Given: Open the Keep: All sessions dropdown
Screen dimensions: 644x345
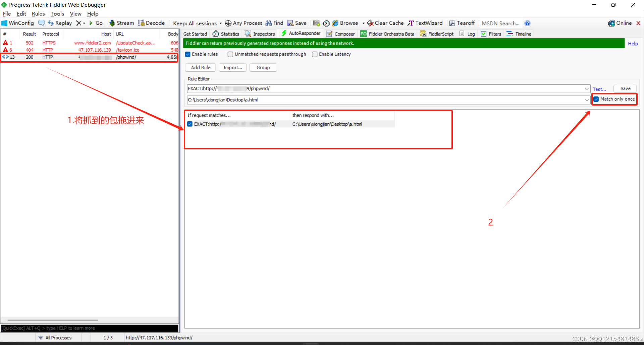Looking at the screenshot, I should tap(198, 23).
